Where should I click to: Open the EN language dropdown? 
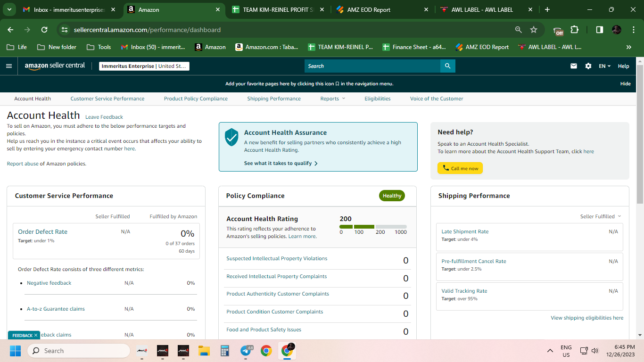[604, 66]
